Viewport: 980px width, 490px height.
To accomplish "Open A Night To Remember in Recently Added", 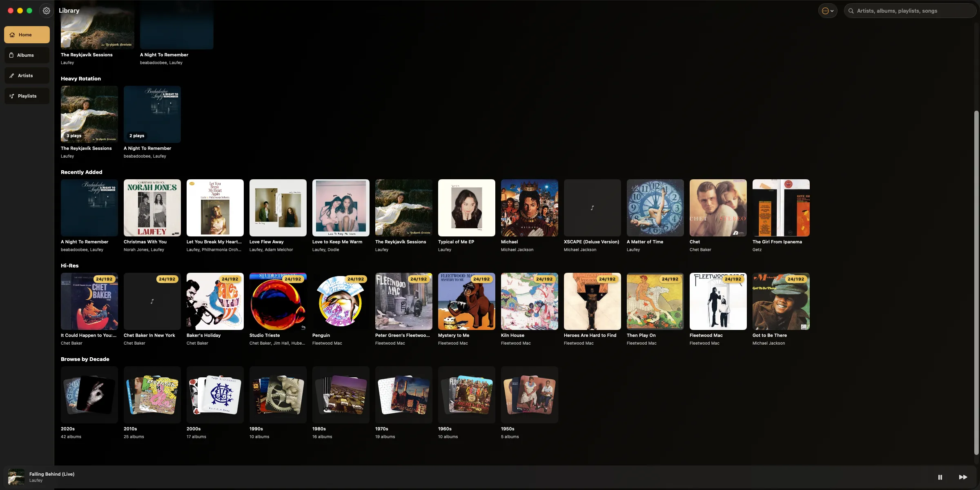I will pos(89,208).
